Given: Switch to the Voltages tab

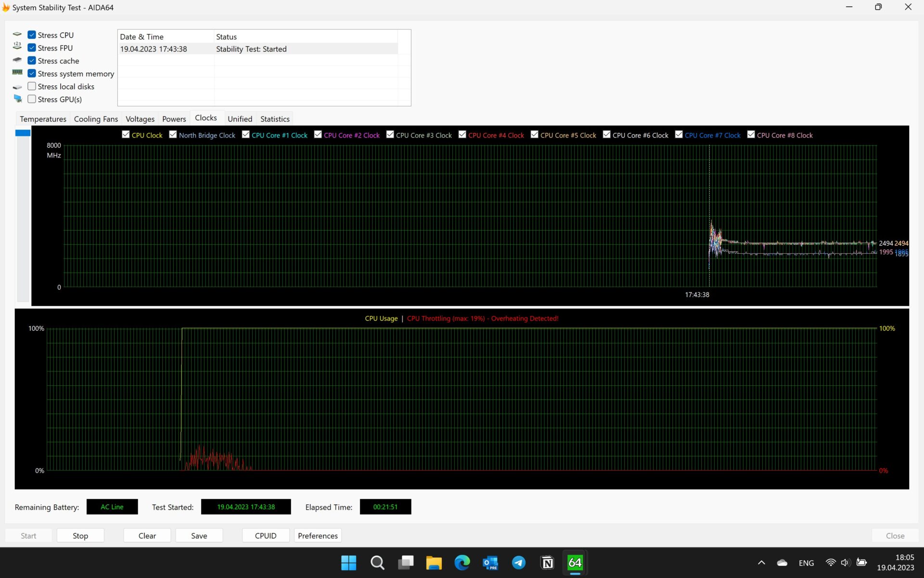Looking at the screenshot, I should tap(140, 119).
